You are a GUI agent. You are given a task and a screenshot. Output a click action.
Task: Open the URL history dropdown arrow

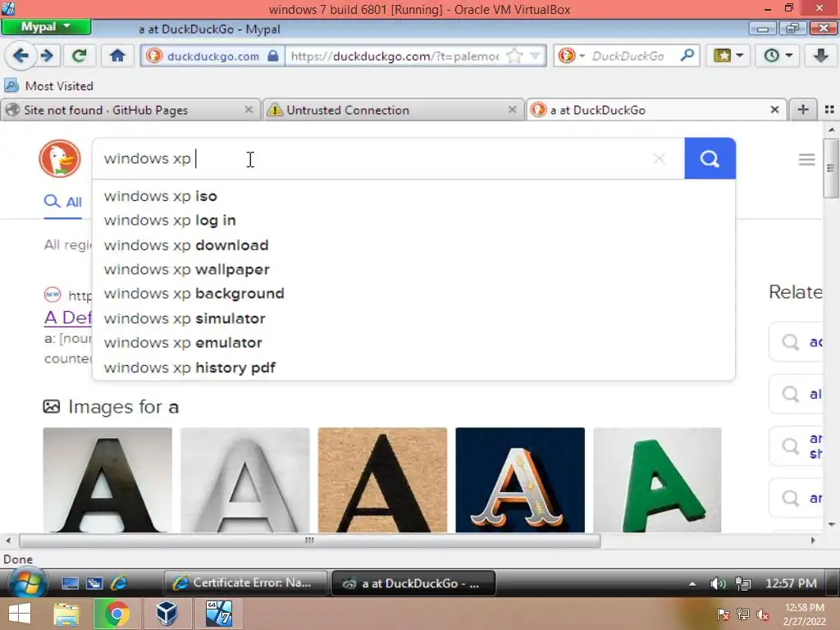pos(535,56)
